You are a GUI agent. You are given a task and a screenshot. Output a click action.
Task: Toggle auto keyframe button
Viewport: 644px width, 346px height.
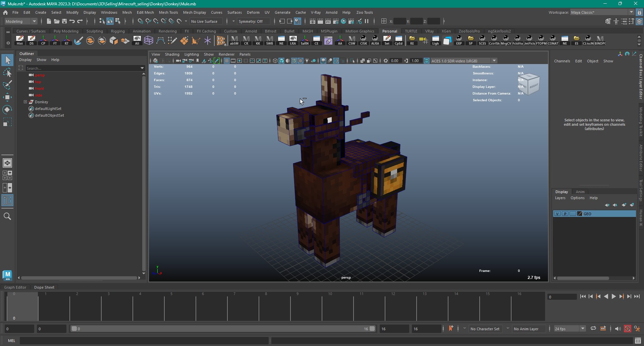pyautogui.click(x=627, y=329)
